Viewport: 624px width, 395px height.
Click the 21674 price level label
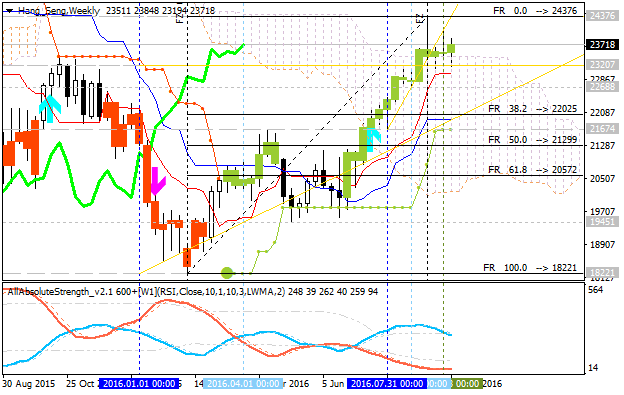[x=602, y=128]
